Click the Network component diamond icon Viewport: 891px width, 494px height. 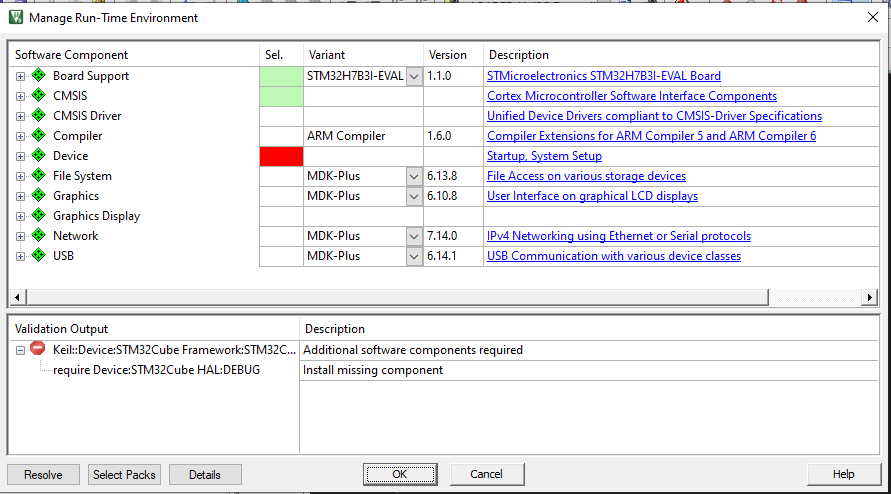coord(39,235)
